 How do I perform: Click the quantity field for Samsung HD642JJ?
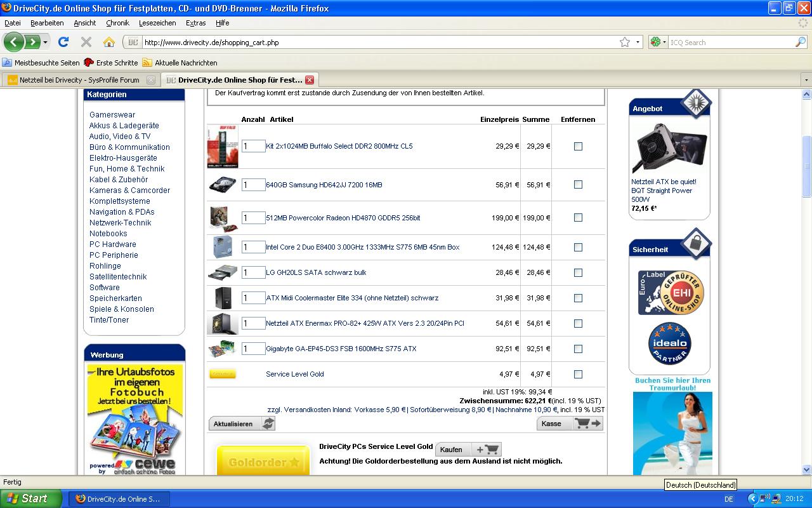pos(253,185)
